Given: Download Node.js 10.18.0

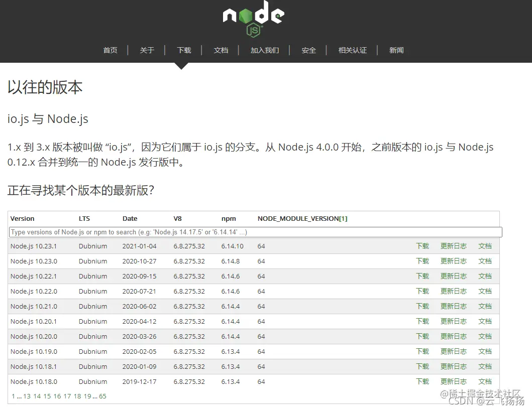Looking at the screenshot, I should pos(423,381).
